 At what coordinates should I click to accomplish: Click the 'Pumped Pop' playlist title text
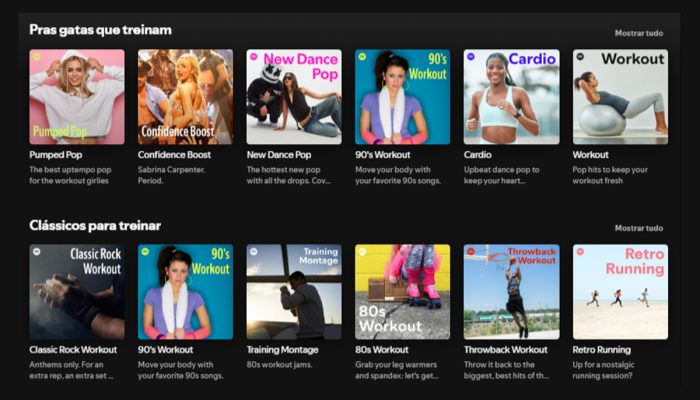[56, 155]
